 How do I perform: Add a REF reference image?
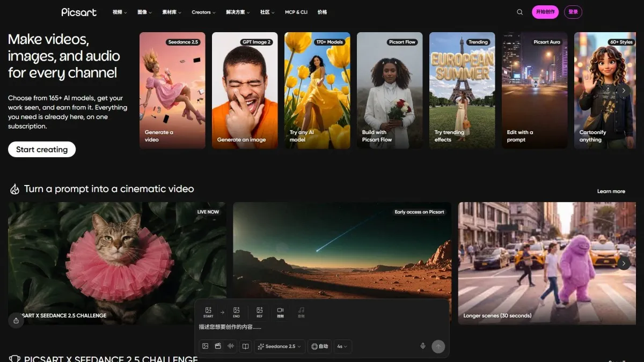click(260, 312)
